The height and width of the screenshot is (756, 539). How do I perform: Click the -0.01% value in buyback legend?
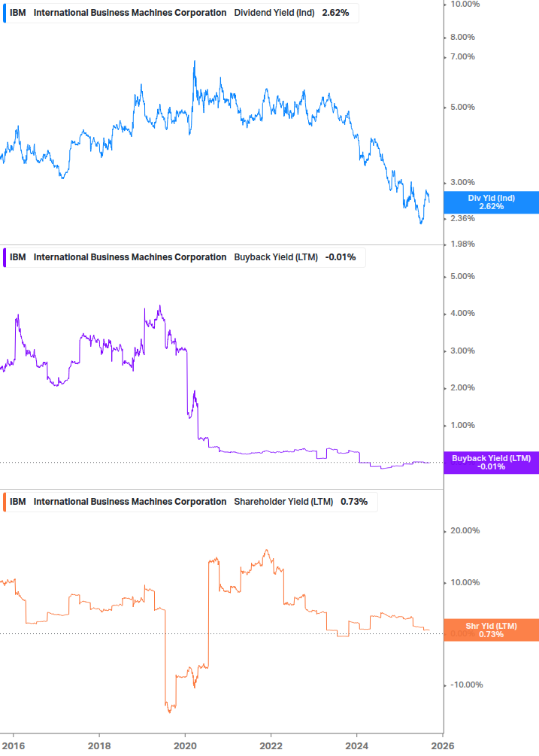click(x=341, y=257)
